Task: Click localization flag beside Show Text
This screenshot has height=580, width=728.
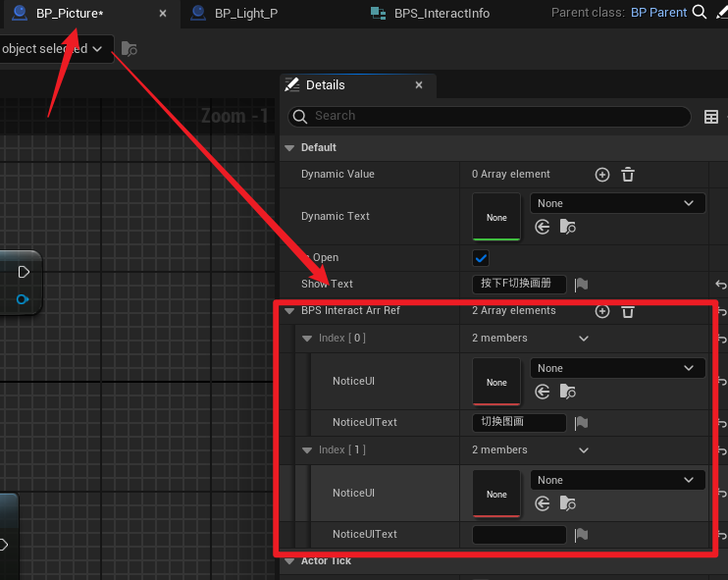Action: pos(581,285)
